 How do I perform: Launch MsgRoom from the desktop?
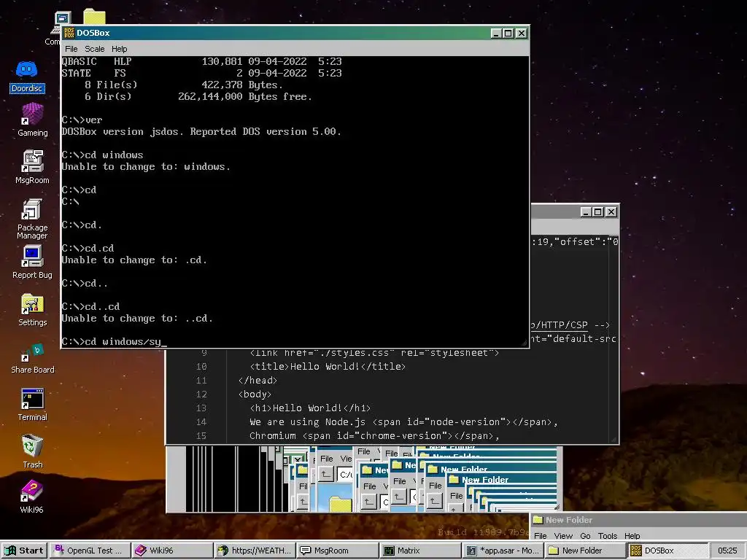click(x=32, y=167)
